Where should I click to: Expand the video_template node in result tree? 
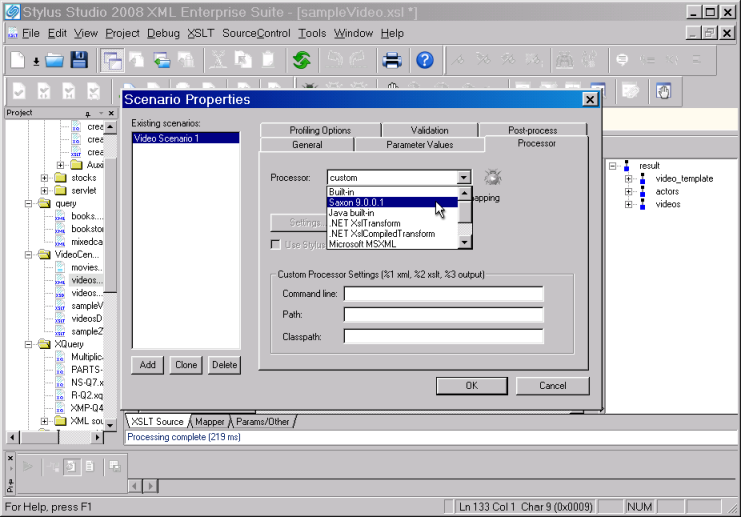(x=628, y=179)
